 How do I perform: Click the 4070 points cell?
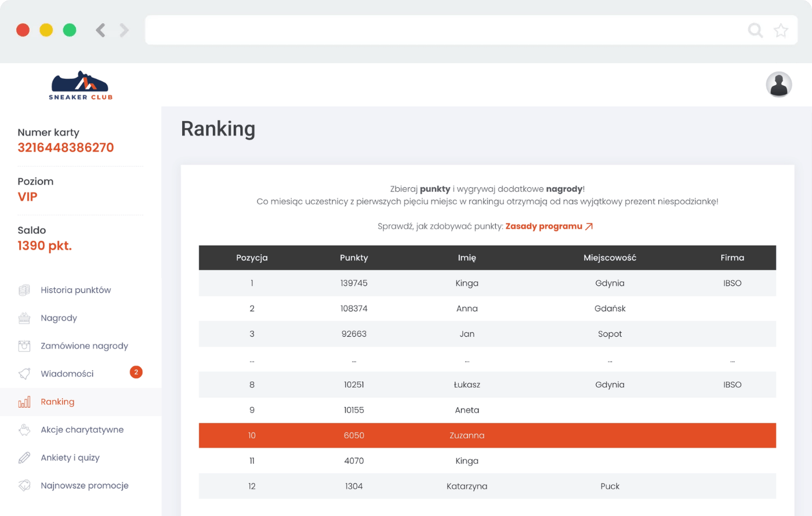click(x=354, y=461)
